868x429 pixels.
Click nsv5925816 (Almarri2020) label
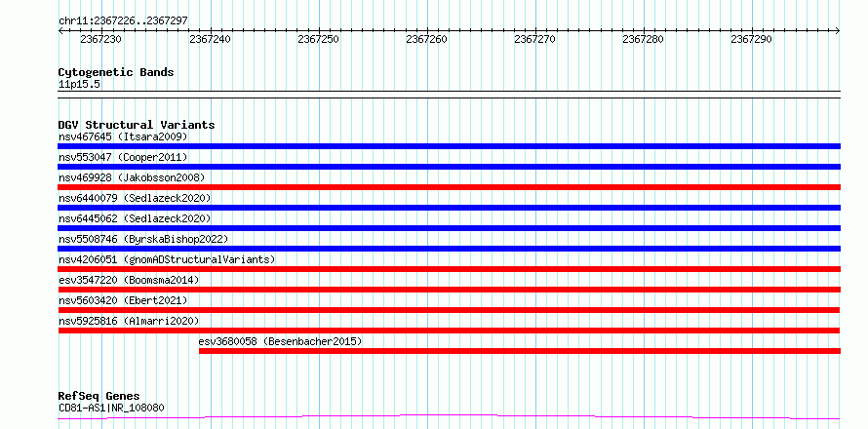[x=129, y=321]
